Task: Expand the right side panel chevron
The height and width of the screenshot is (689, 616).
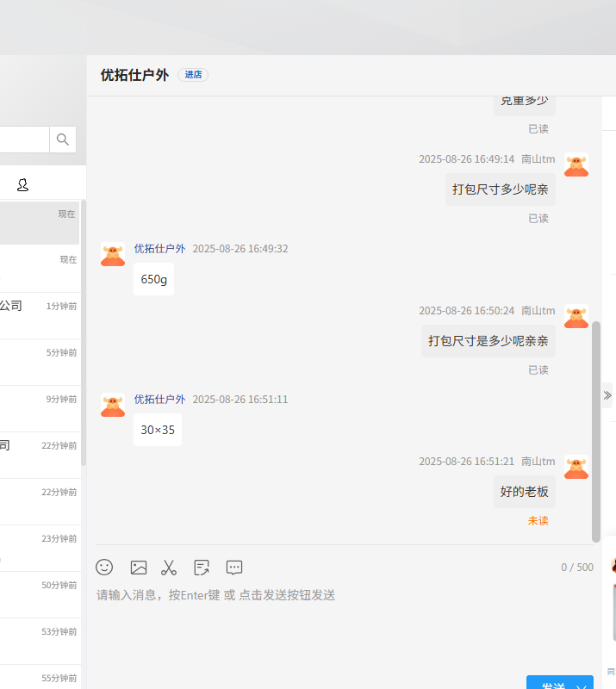Action: coord(607,395)
